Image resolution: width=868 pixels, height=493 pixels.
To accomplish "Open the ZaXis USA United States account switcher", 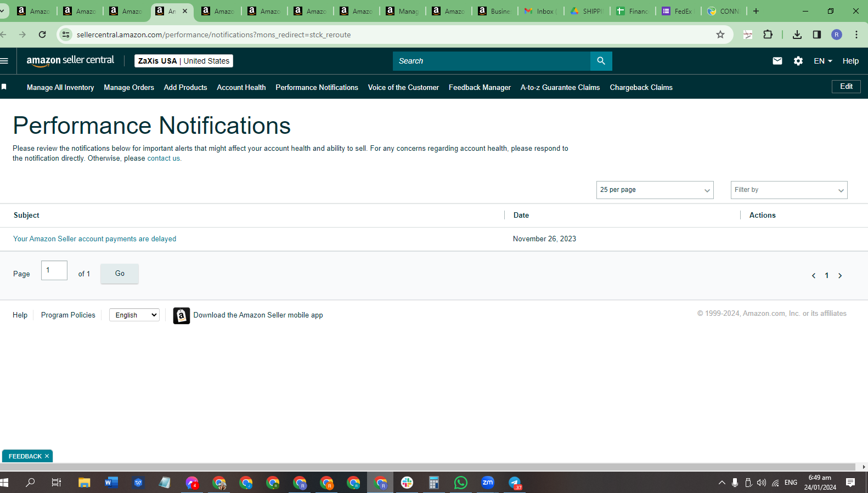I will click(184, 61).
